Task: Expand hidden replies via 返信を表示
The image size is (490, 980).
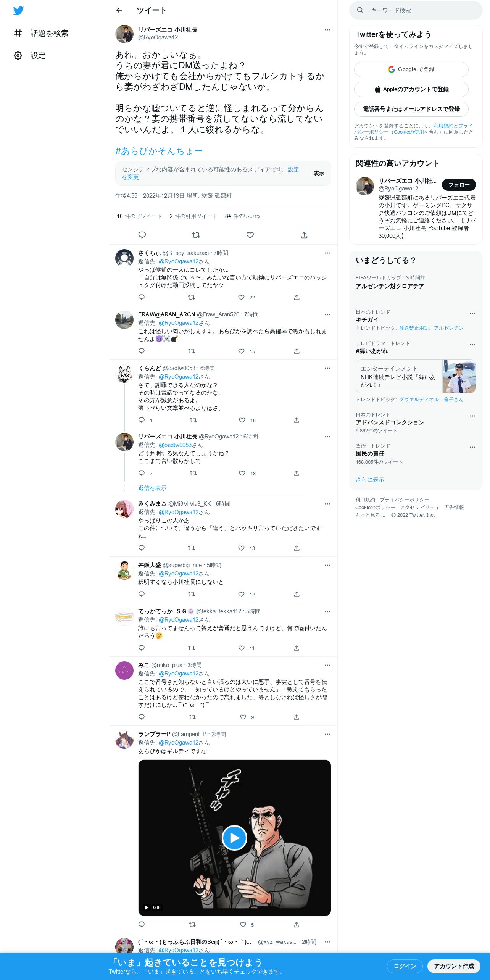Action: click(152, 488)
